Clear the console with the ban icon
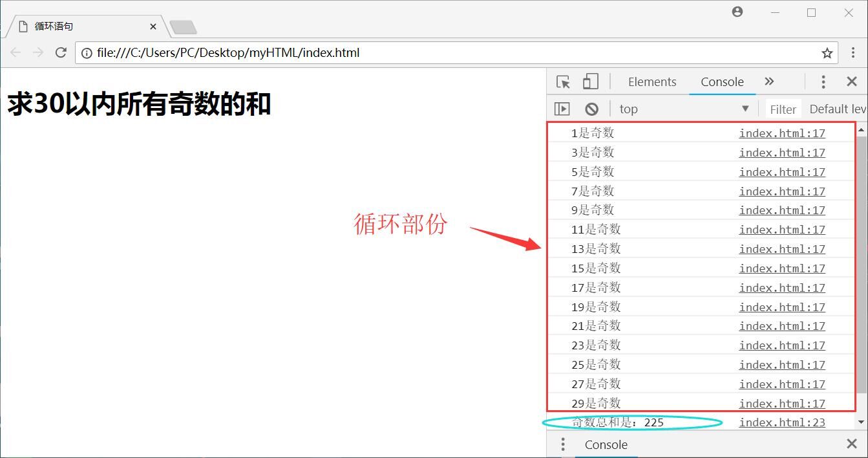 (591, 109)
